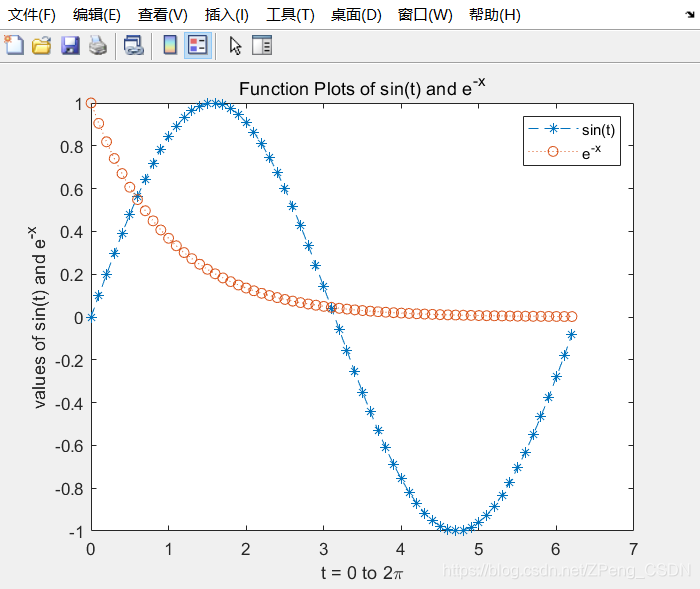Click the New Figure icon
This screenshot has height=589, width=700.
(x=14, y=46)
